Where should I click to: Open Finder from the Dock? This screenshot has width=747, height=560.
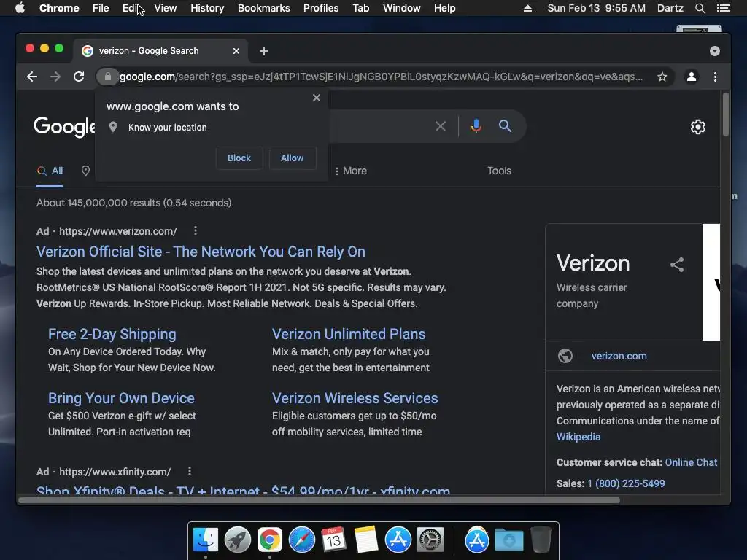(206, 540)
